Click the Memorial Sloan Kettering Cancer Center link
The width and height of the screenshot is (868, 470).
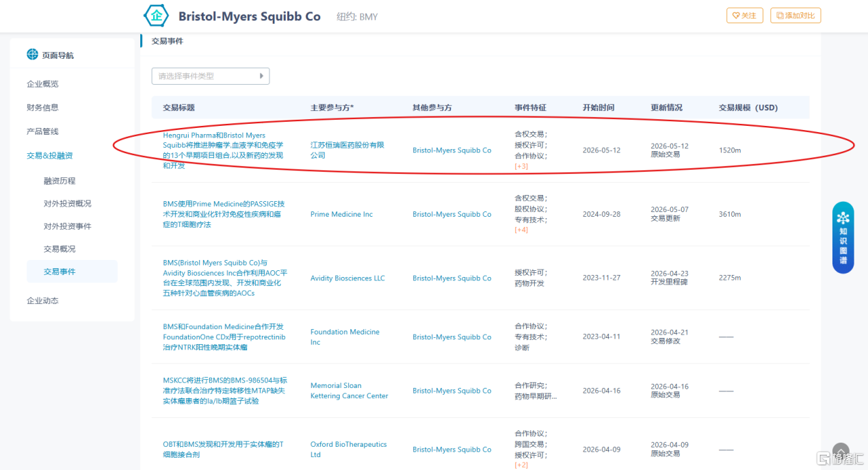click(x=350, y=391)
